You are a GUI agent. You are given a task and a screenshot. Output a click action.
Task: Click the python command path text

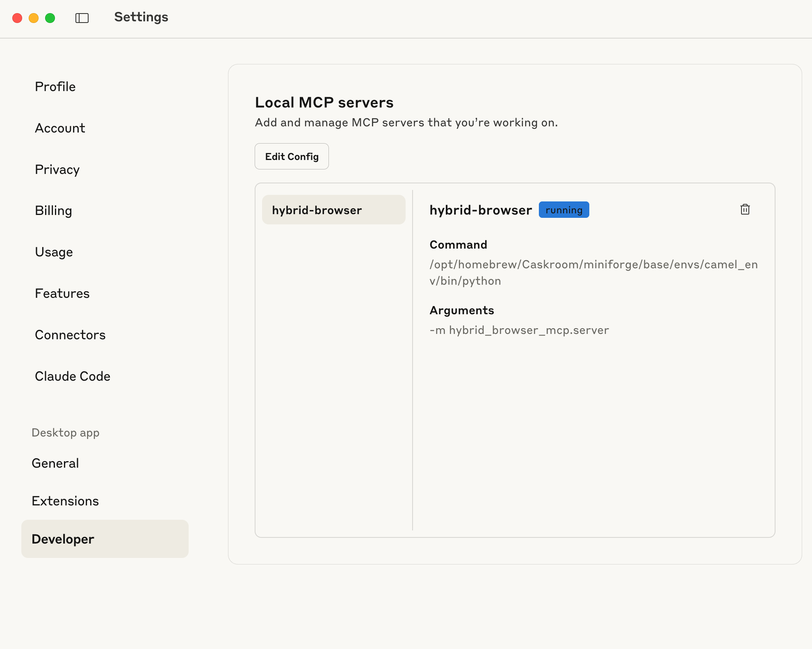click(x=593, y=272)
